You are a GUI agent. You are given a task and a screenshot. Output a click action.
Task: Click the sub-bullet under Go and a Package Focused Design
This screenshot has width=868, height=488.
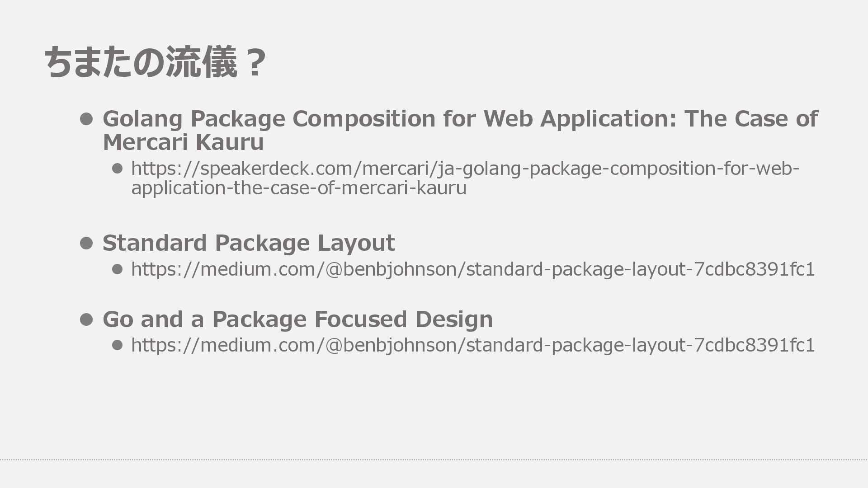117,345
